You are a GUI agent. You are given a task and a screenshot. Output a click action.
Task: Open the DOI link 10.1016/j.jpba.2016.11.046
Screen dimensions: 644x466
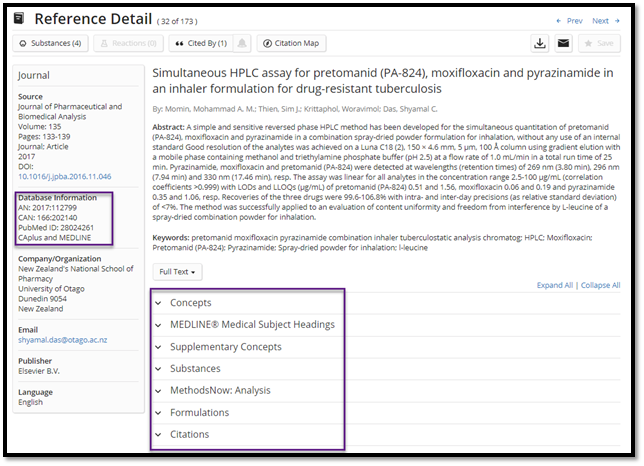click(x=64, y=177)
